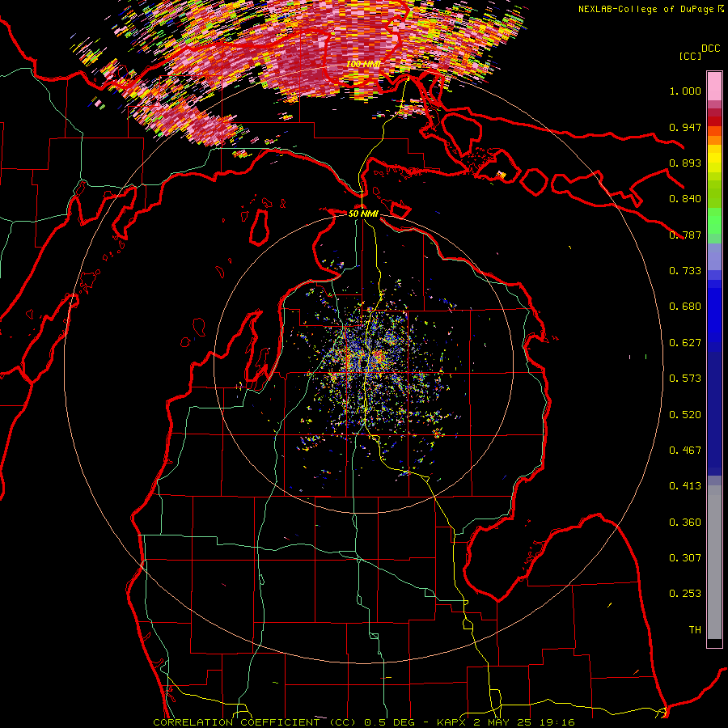Click the [CC] legend unit label
Screen dimensions: 728x728
(x=691, y=56)
